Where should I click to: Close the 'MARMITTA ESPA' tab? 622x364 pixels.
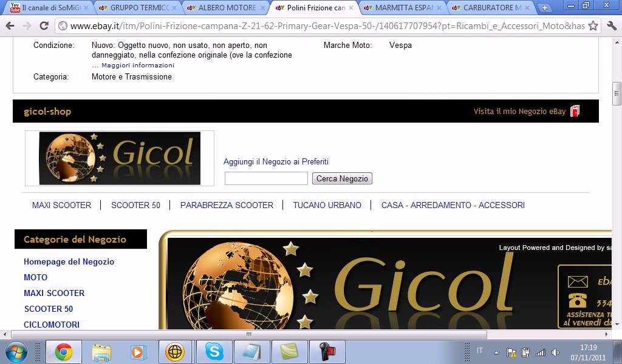pyautogui.click(x=439, y=7)
